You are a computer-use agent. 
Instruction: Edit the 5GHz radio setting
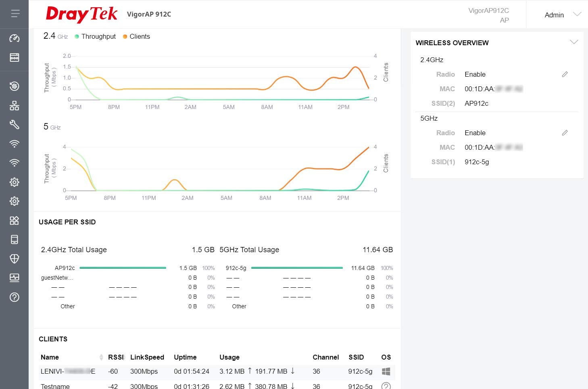(565, 133)
